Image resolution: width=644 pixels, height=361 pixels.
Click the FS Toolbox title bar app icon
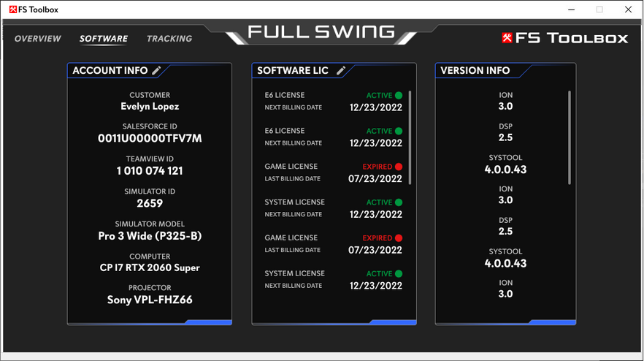12,9
